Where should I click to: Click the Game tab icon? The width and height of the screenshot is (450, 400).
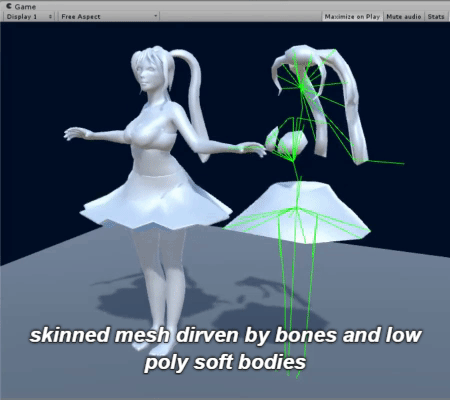click(x=9, y=6)
